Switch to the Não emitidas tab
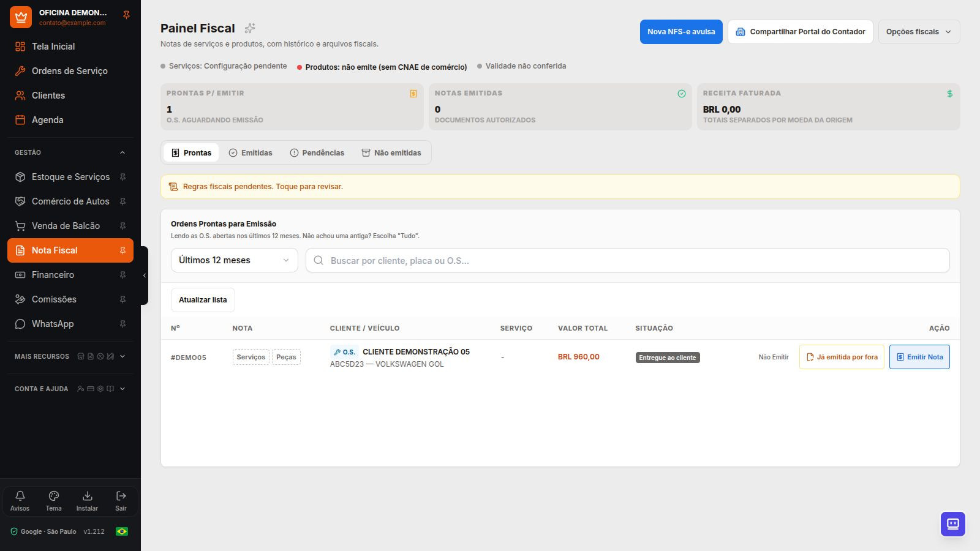 click(x=391, y=152)
